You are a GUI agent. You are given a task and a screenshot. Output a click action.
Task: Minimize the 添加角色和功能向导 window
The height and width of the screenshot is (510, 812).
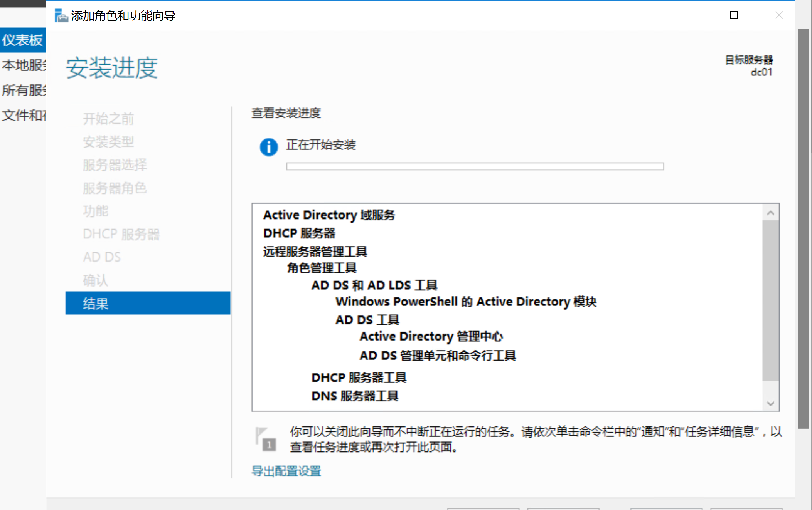point(690,15)
